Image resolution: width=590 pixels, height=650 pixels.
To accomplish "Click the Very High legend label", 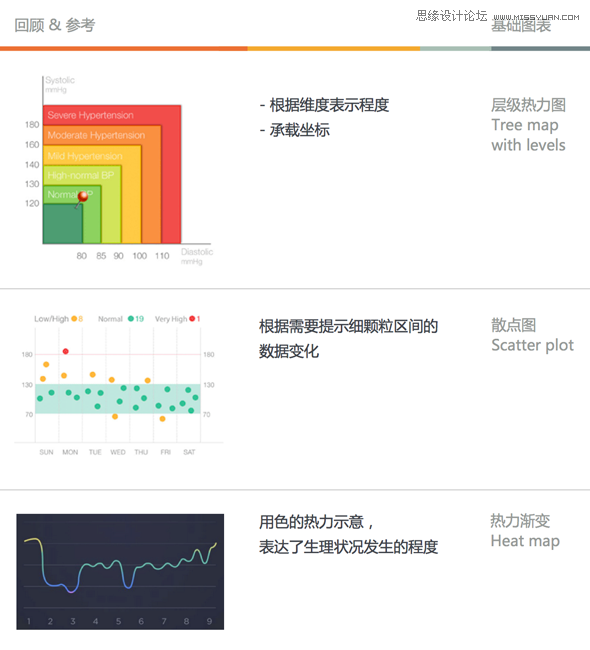I will [171, 319].
